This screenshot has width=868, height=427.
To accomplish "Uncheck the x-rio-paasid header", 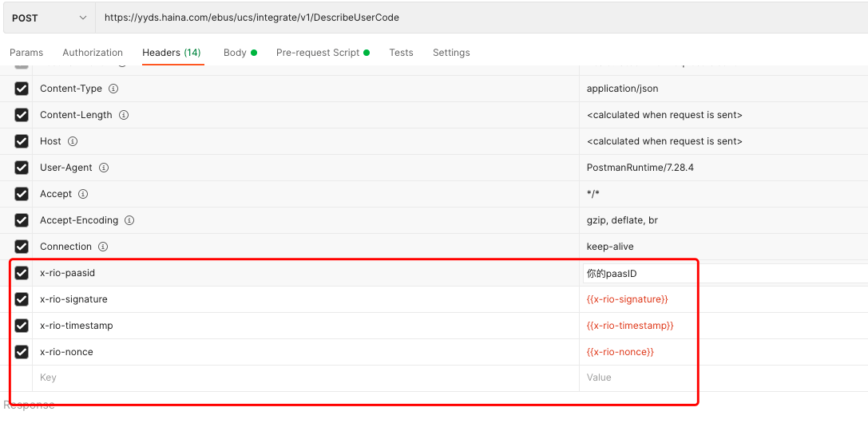I will tap(21, 273).
